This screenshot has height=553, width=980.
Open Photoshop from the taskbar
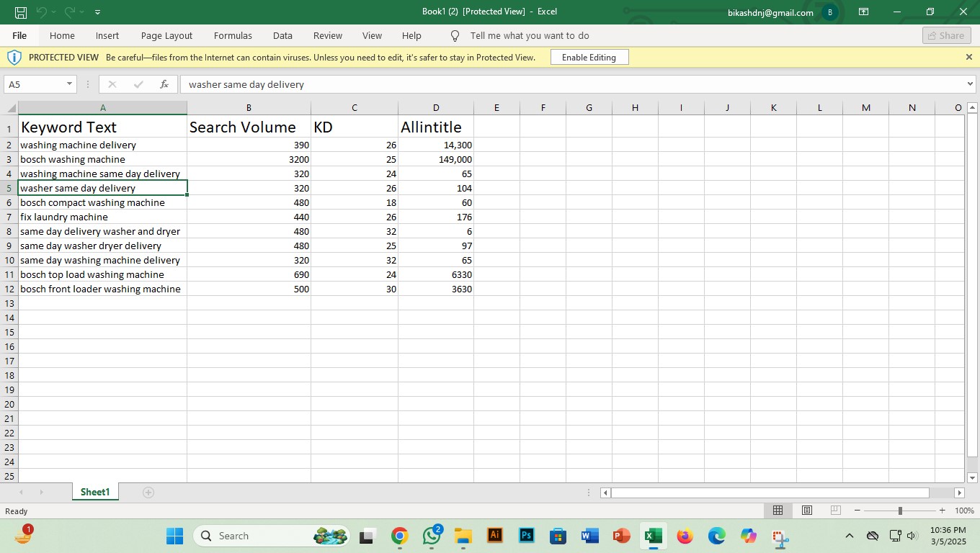coord(527,536)
